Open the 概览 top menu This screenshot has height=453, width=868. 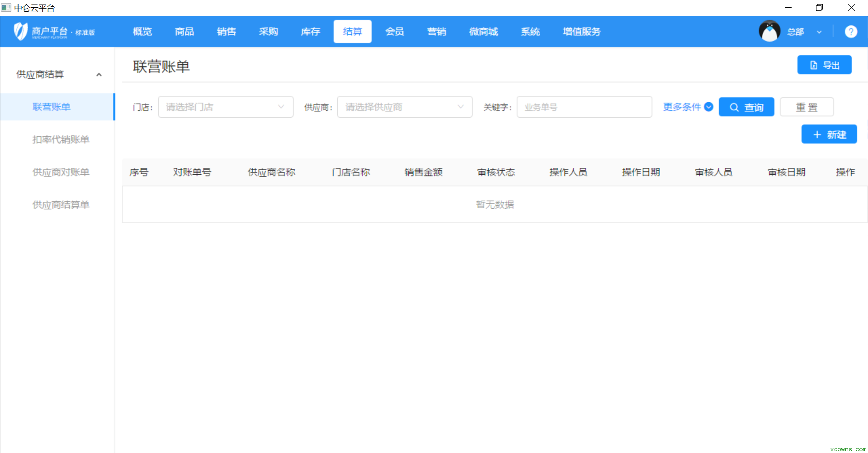pos(142,32)
